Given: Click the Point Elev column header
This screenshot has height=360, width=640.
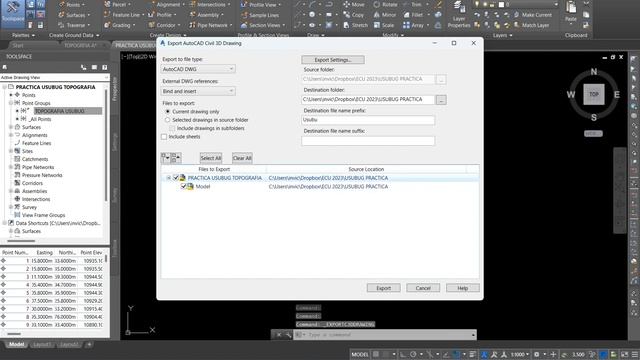Looking at the screenshot, I should point(91,253).
